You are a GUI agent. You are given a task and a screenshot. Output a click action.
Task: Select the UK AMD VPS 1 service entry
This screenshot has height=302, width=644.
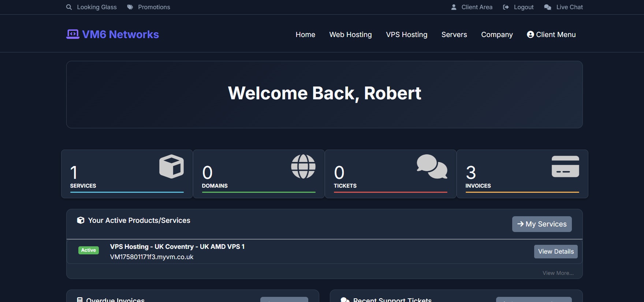pyautogui.click(x=177, y=247)
